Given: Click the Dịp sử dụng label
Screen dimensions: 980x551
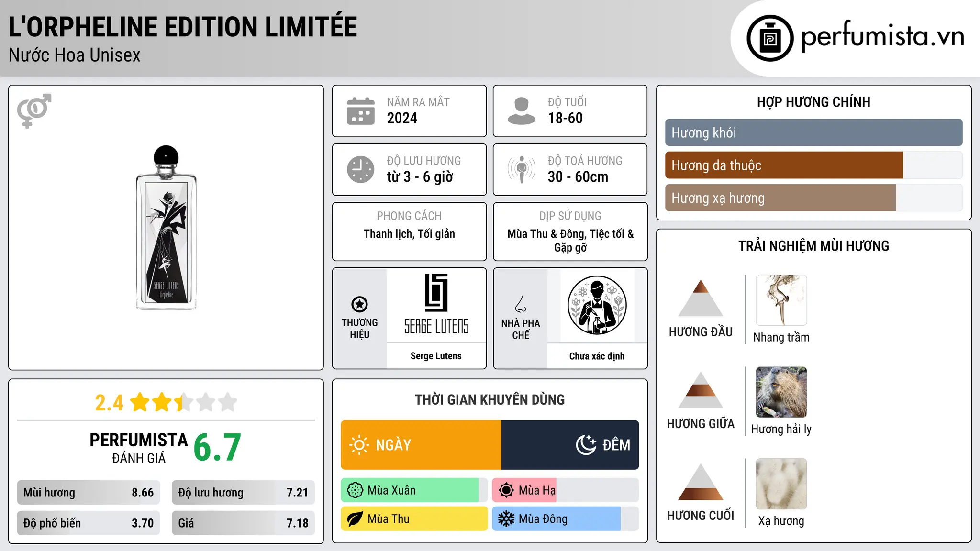Looking at the screenshot, I should click(570, 216).
